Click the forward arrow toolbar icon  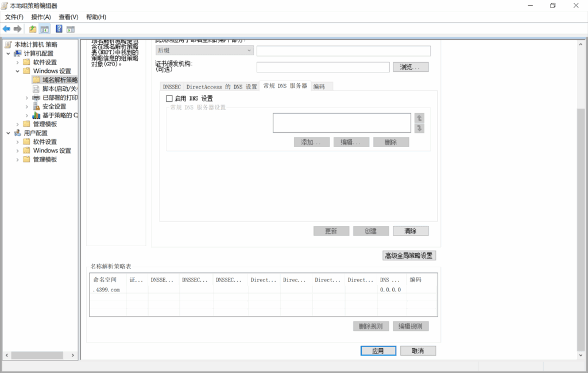tap(17, 29)
